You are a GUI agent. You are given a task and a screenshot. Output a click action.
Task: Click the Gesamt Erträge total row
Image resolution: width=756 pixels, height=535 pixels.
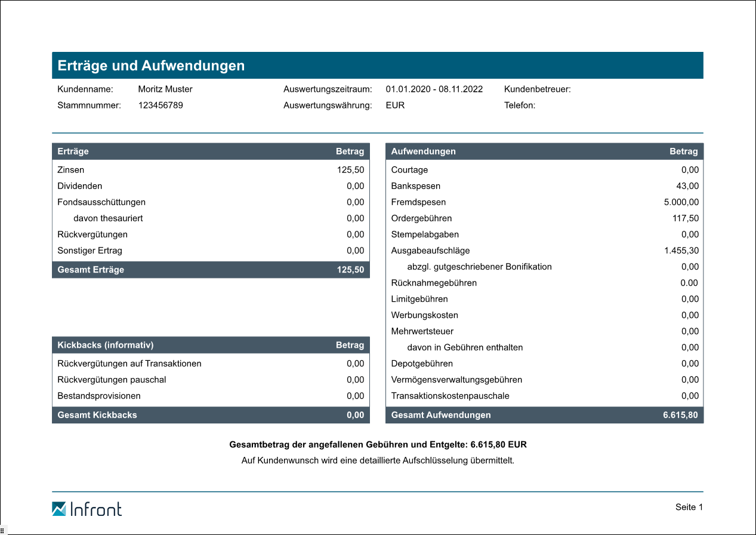click(x=211, y=270)
